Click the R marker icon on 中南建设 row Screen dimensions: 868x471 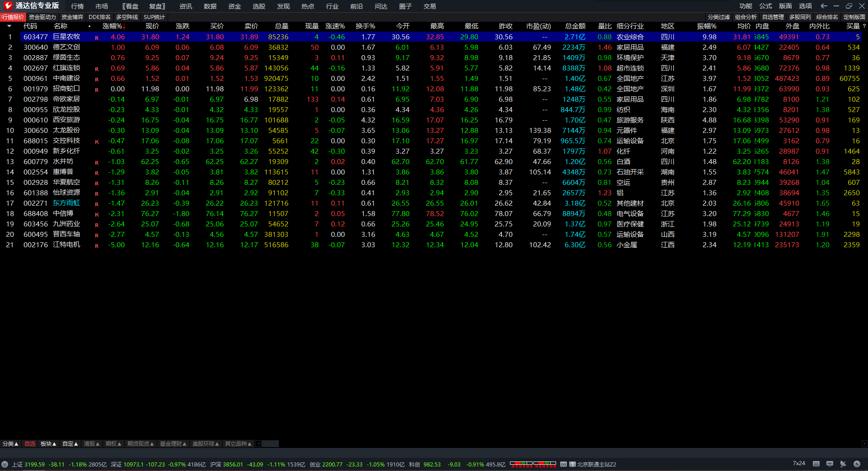[x=97, y=80]
